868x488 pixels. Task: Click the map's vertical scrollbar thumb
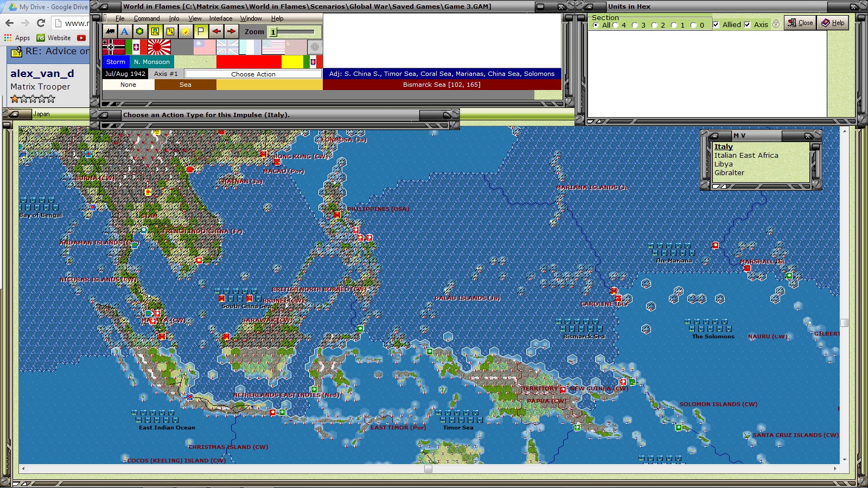[x=844, y=323]
